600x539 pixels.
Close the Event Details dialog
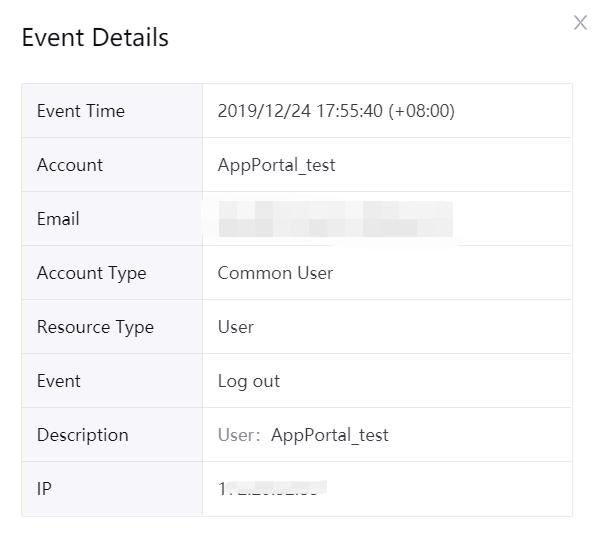[x=580, y=23]
